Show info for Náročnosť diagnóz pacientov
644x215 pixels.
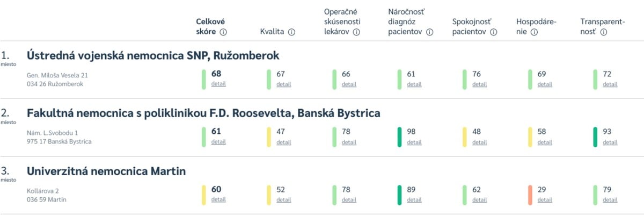pos(429,32)
